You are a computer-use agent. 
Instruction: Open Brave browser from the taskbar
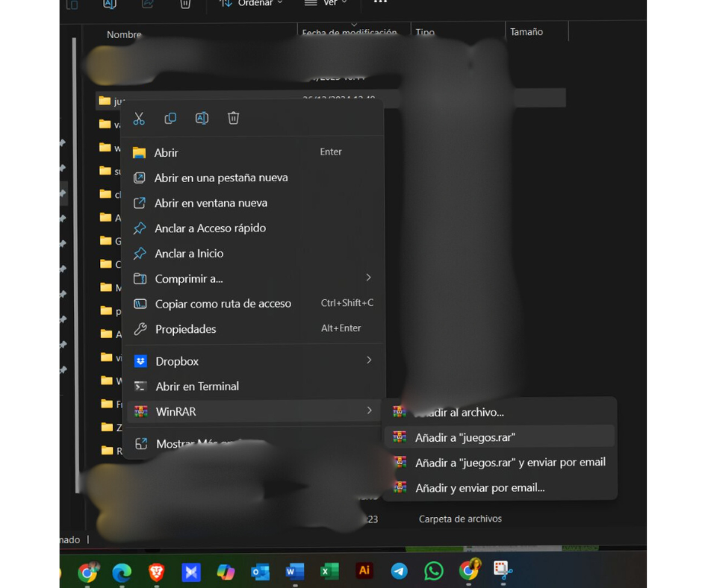(156, 572)
